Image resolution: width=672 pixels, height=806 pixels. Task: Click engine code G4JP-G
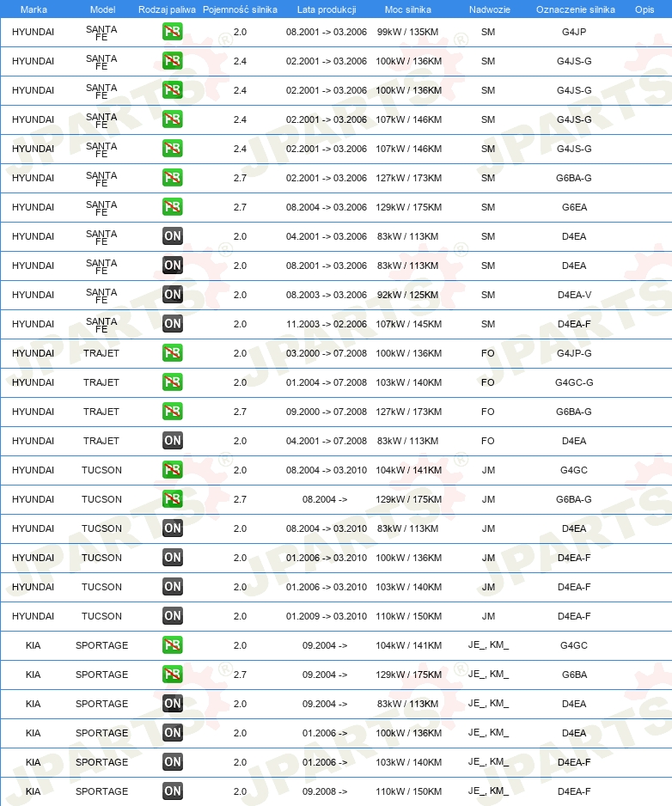point(574,353)
